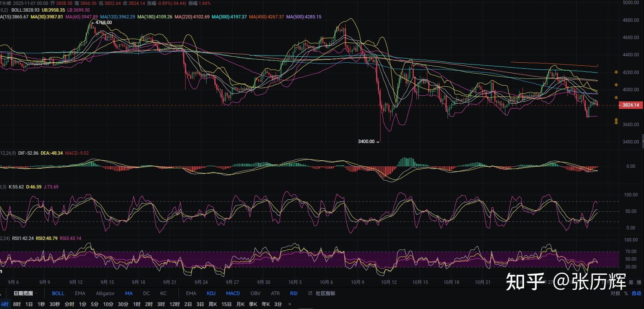Open the 社区指标 community indicators editor icon

pos(310,293)
